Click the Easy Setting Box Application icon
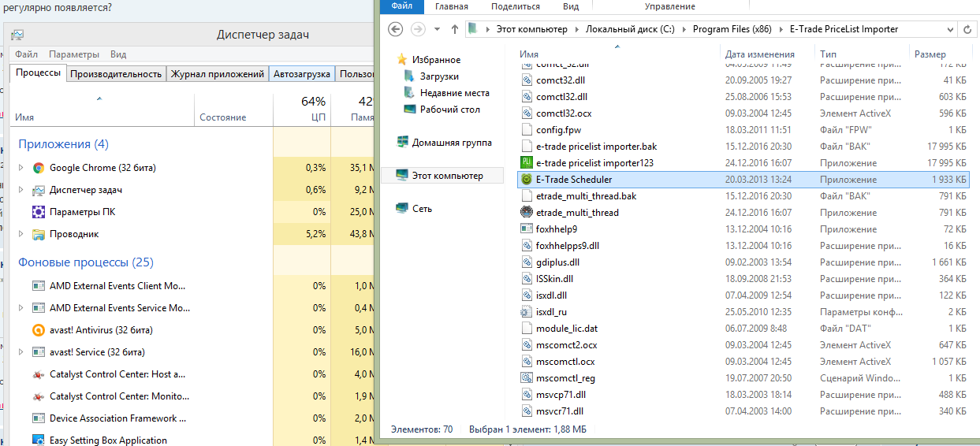 (x=38, y=440)
